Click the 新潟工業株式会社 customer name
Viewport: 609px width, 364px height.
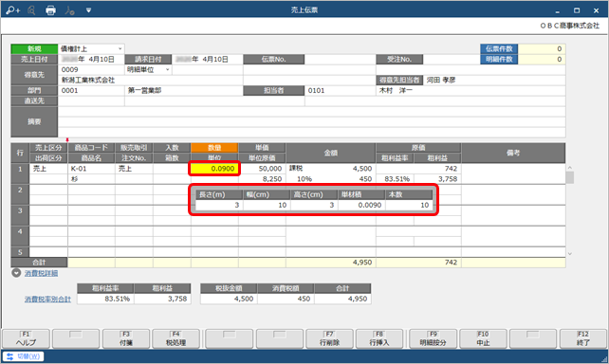pos(88,81)
